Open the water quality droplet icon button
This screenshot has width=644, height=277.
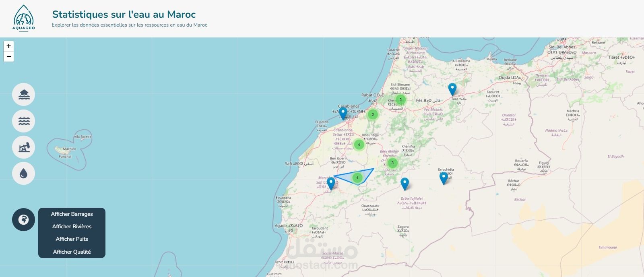pos(24,174)
